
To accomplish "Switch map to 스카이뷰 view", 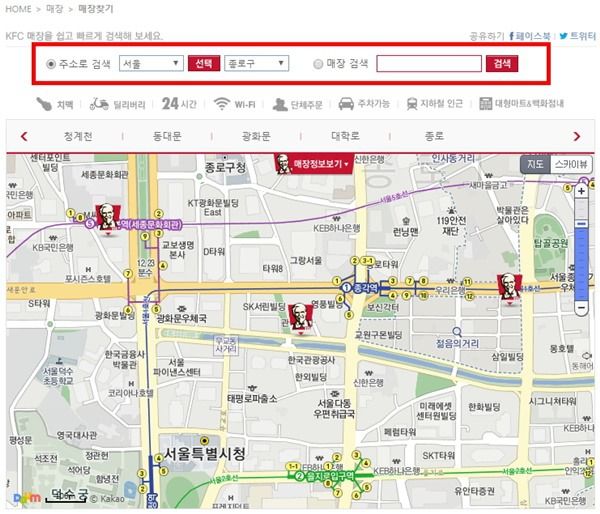I will coord(571,165).
